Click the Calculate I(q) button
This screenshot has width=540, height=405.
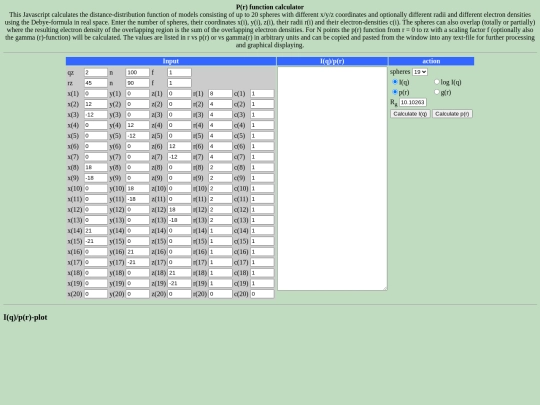tap(410, 114)
